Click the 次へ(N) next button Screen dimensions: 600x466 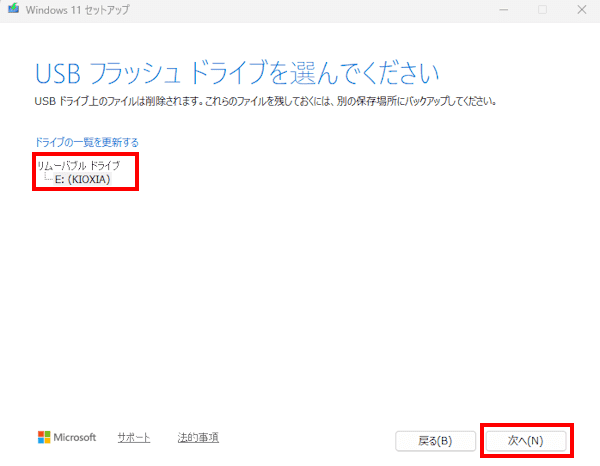coord(526,441)
